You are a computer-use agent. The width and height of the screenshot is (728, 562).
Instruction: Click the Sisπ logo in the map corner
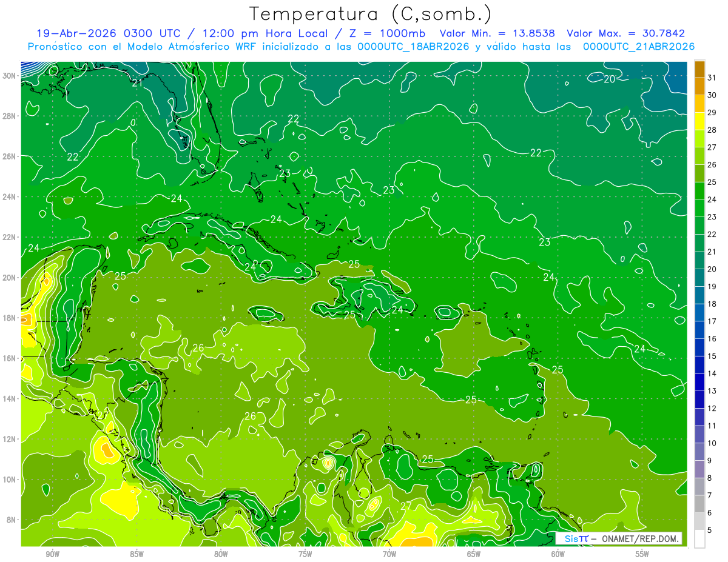[x=576, y=538]
